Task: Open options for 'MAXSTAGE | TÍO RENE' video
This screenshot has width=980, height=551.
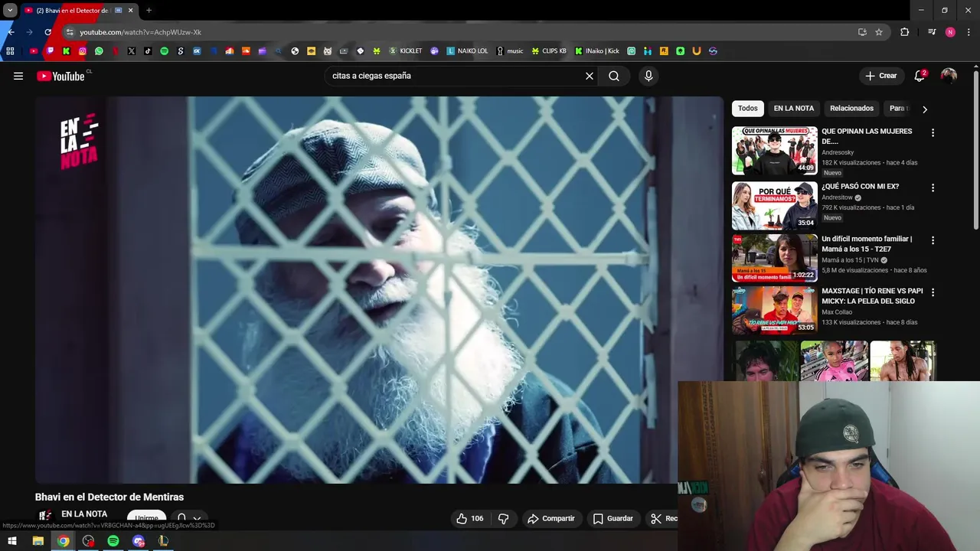Action: coord(933,292)
